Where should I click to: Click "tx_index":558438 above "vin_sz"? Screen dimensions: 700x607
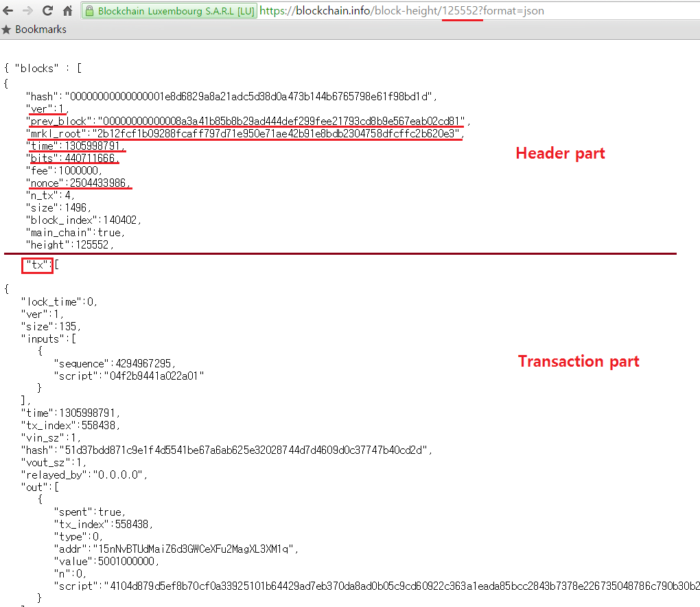(x=71, y=425)
